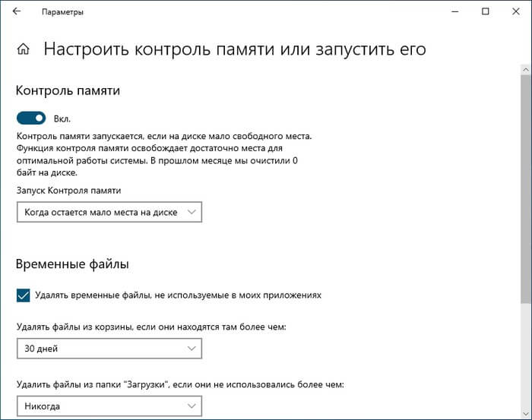Expand the recycle bin 30 дней dropdown
This screenshot has width=532, height=420.
point(109,349)
